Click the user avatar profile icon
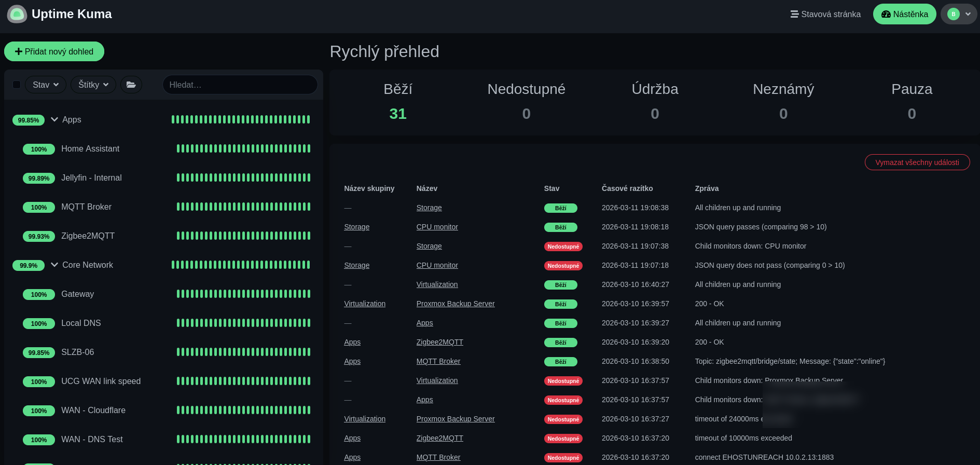Viewport: 980px width, 465px height. click(x=953, y=14)
